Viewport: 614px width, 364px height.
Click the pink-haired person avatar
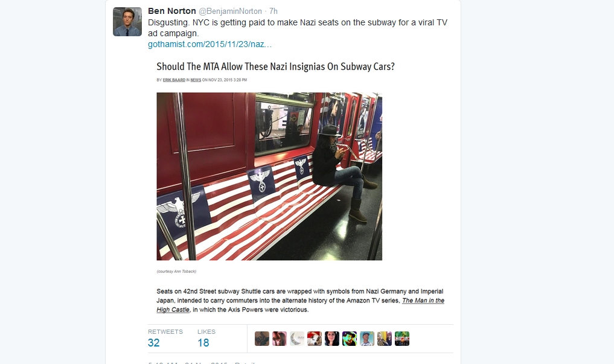tap(279, 339)
